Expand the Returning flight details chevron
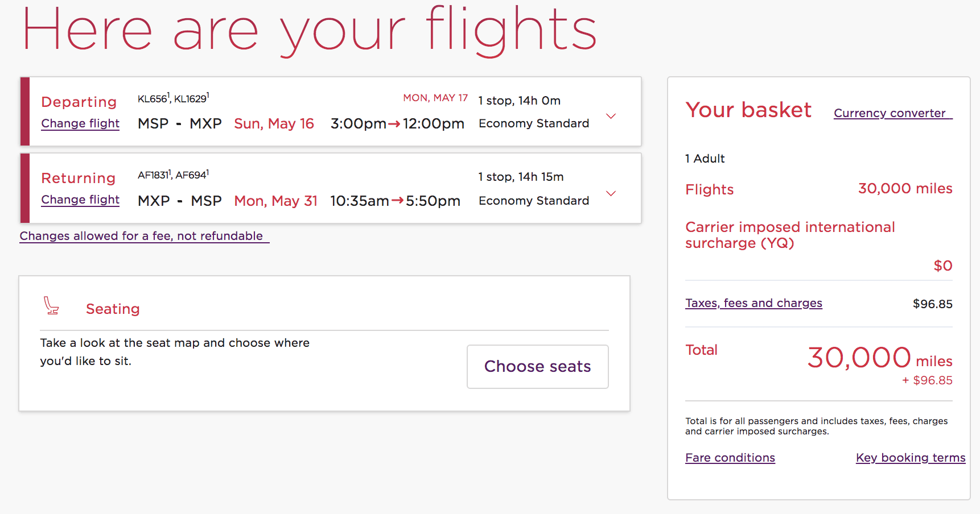980x514 pixels. [x=611, y=193]
